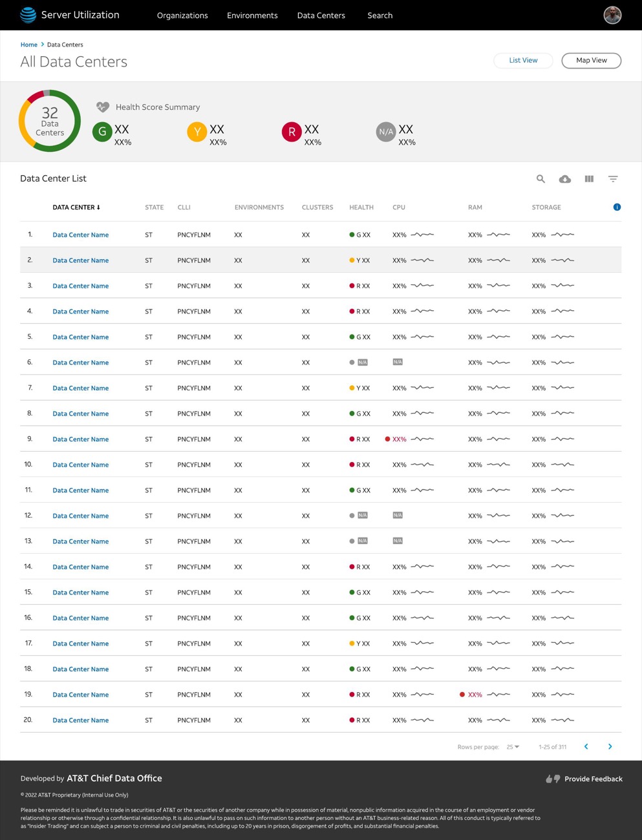Open the filter list icon
Screen dimensions: 642x840
click(613, 179)
